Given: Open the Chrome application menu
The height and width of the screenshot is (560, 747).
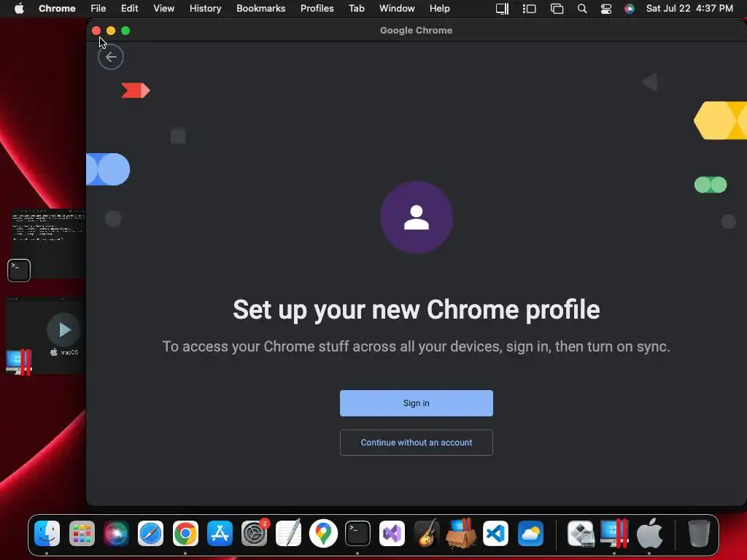Looking at the screenshot, I should (57, 9).
